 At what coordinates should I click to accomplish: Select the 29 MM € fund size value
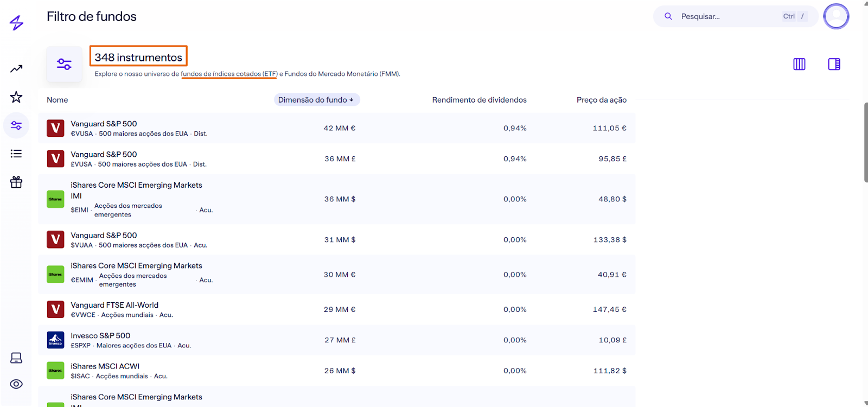[340, 310]
